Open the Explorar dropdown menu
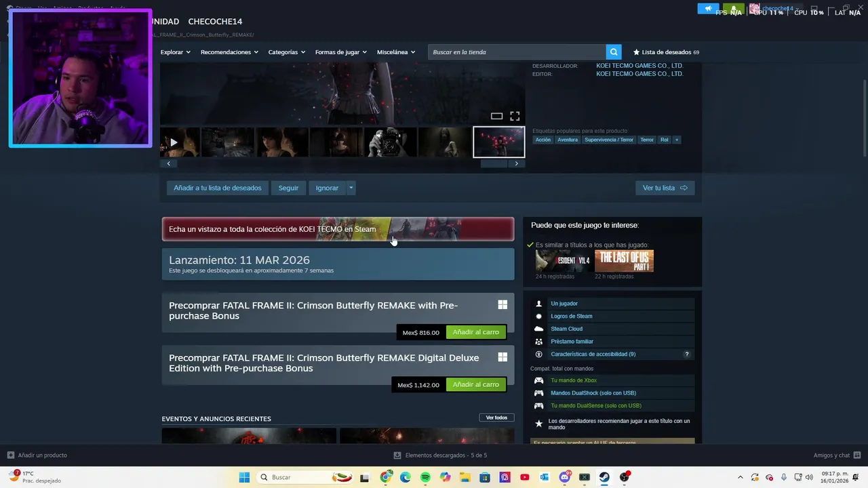This screenshot has height=488, width=868. (x=175, y=52)
